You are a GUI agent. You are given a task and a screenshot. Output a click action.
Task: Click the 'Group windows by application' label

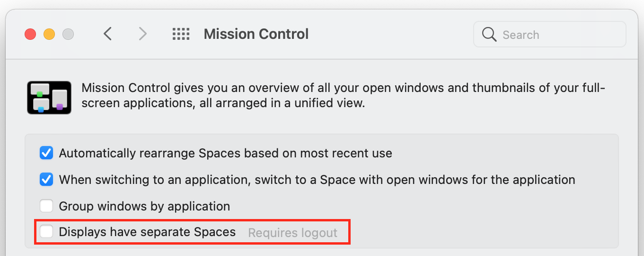(144, 206)
